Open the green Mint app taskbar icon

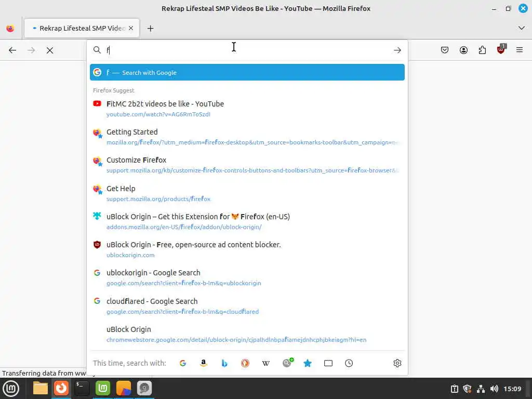tap(103, 388)
